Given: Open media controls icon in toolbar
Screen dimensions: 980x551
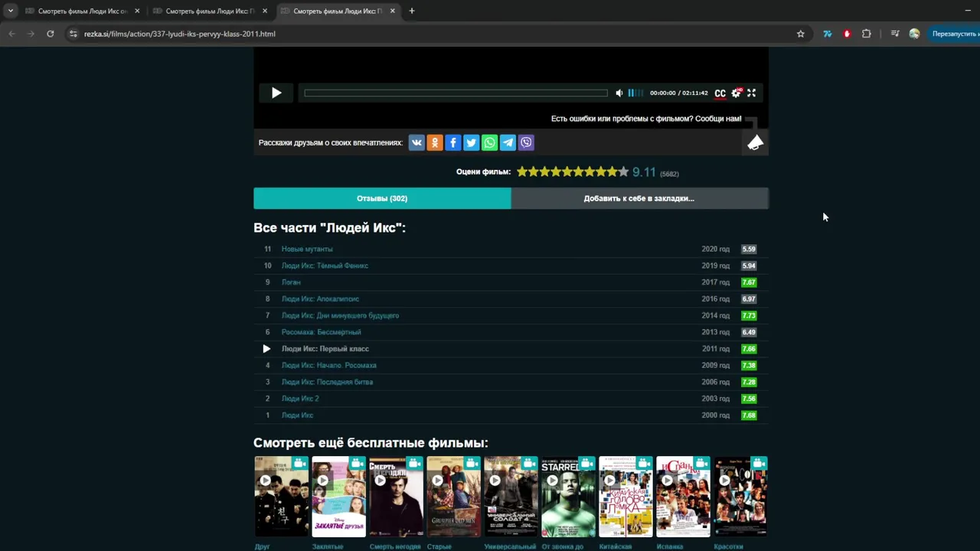Looking at the screenshot, I should coord(894,34).
